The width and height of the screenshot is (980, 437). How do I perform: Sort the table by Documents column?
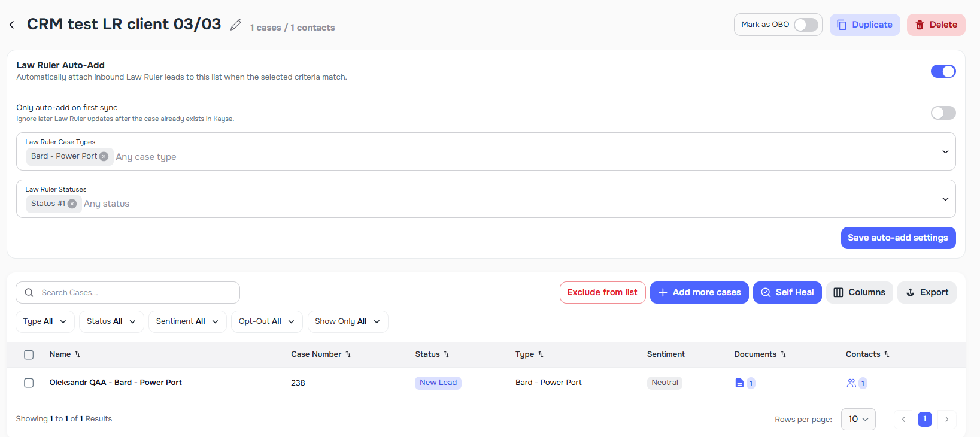point(783,354)
